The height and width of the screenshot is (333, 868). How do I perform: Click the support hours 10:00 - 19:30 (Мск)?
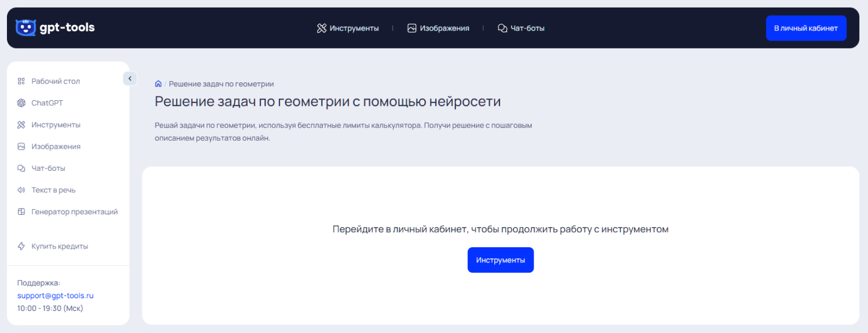coord(50,308)
